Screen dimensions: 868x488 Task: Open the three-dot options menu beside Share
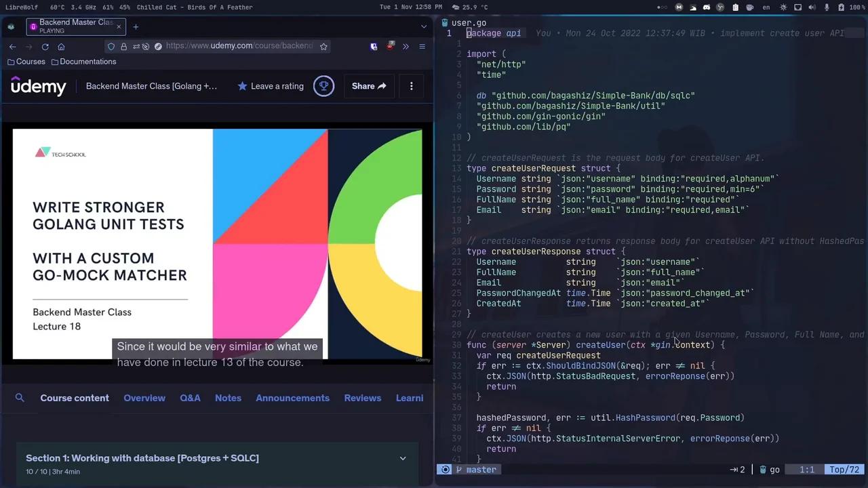tap(411, 86)
